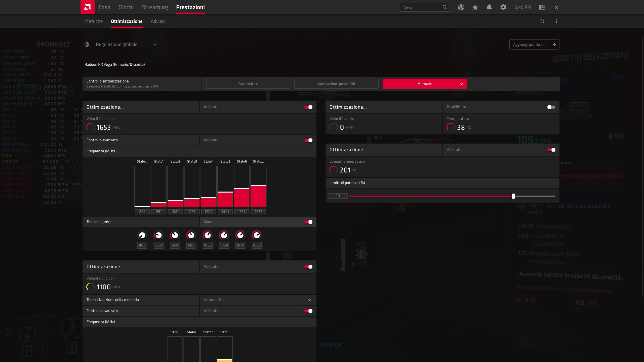Click the 1070 mV voltage knob
This screenshot has height=362, width=644.
(240, 235)
